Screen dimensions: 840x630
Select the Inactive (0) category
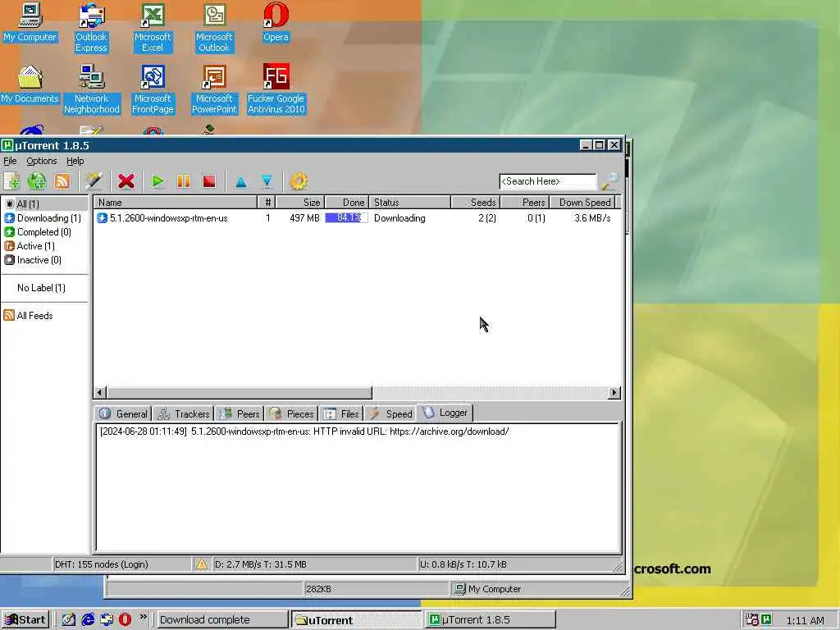pyautogui.click(x=44, y=260)
